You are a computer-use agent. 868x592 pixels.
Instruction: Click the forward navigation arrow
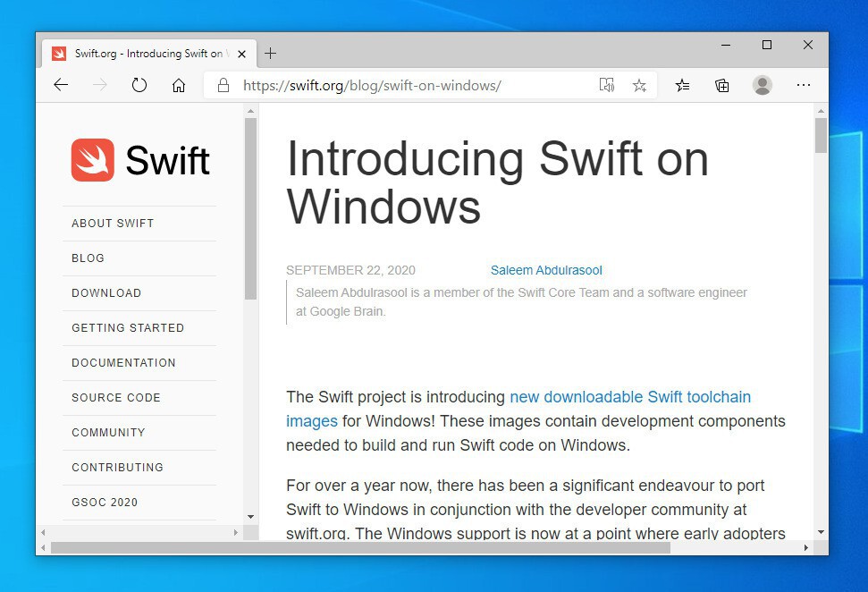[x=100, y=85]
